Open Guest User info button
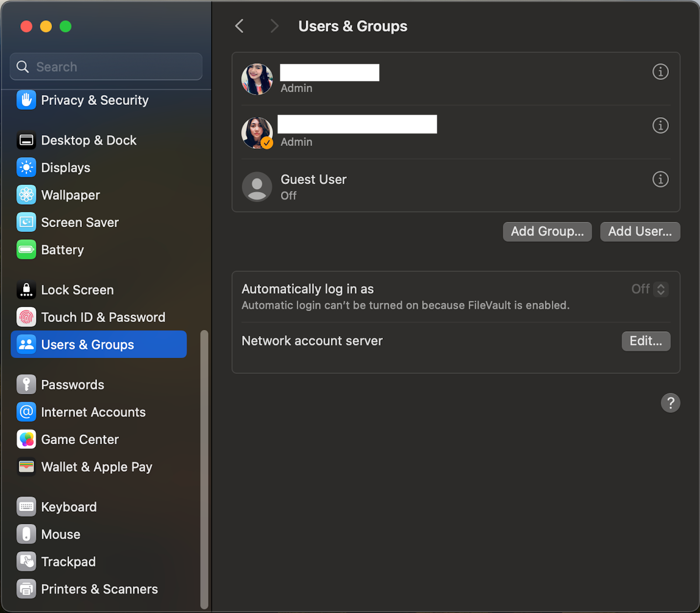 [660, 179]
